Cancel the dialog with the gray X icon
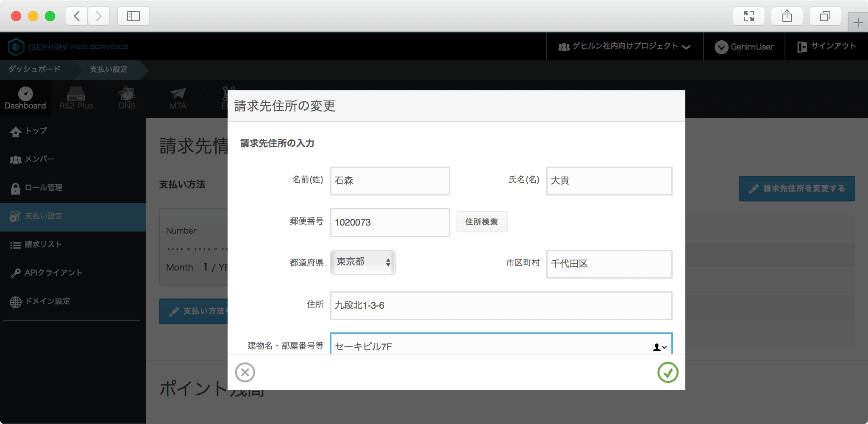The width and height of the screenshot is (868, 424). pos(245,372)
